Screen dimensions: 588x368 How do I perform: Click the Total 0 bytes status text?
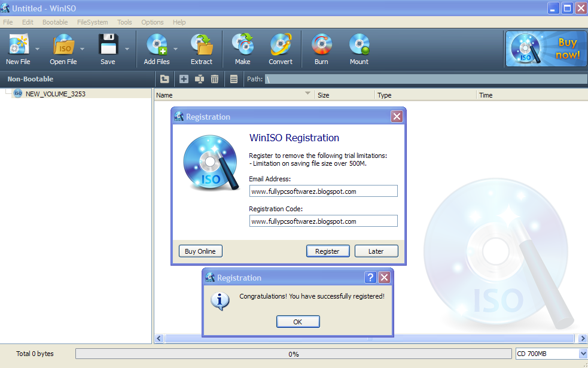35,354
